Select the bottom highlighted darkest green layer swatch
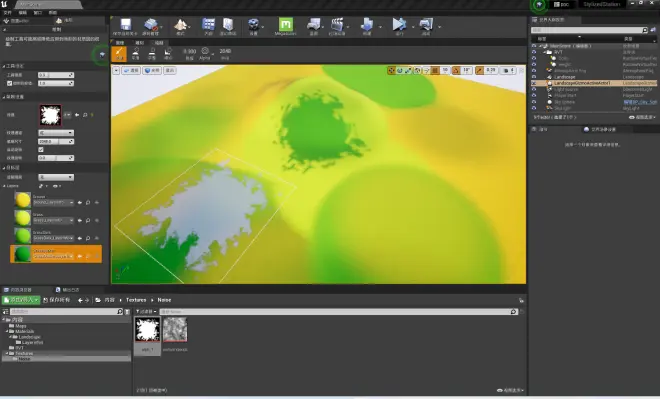Screen dimensions: 660x399 tap(22, 254)
